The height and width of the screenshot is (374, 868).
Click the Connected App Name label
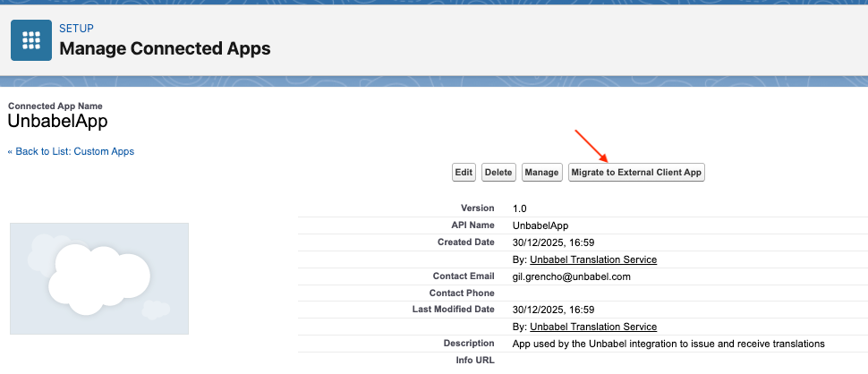(x=55, y=106)
